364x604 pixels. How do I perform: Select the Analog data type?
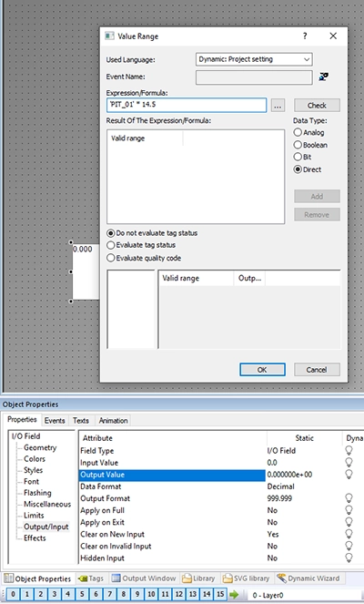click(309, 132)
